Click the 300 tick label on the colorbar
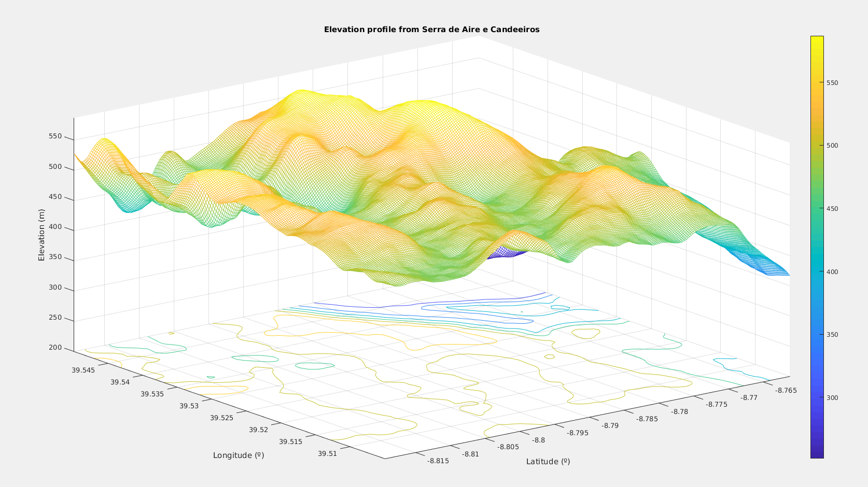 [832, 398]
